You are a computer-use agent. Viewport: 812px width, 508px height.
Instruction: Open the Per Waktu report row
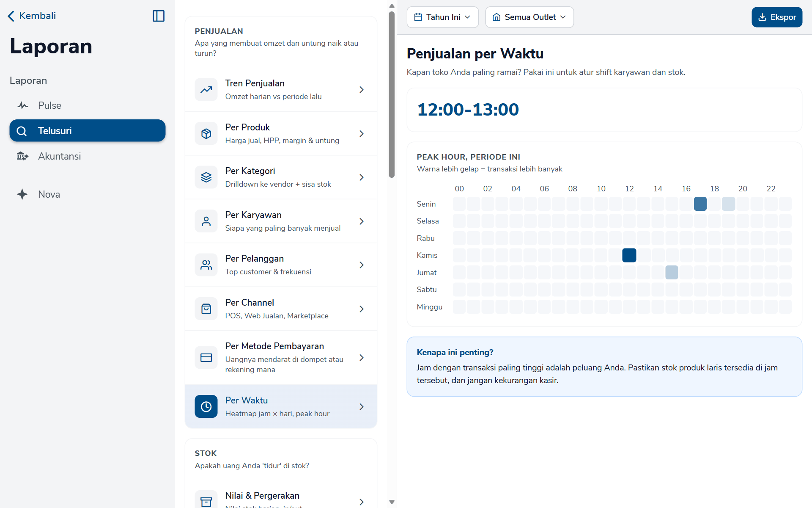281,407
